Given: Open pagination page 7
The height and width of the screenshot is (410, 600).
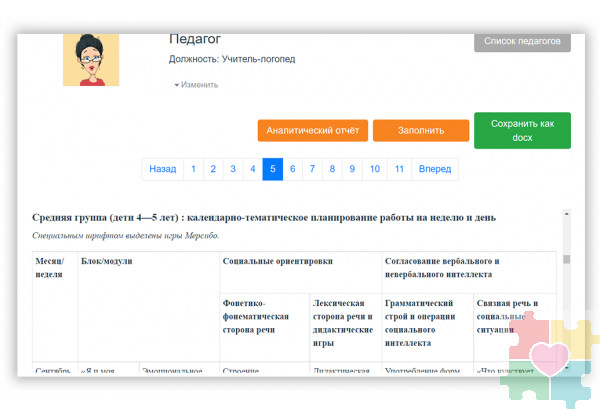Looking at the screenshot, I should coord(312,169).
